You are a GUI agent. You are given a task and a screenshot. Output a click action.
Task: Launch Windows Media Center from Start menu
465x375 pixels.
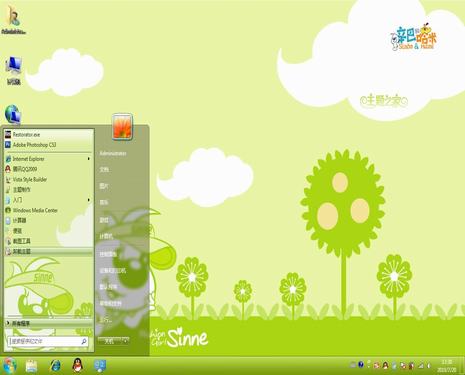pos(48,211)
